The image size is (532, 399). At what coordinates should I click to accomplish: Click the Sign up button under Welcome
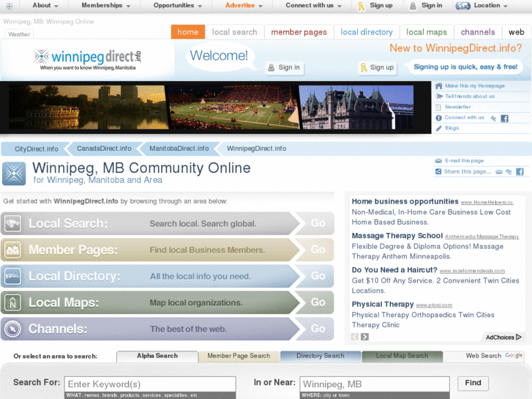[x=377, y=67]
